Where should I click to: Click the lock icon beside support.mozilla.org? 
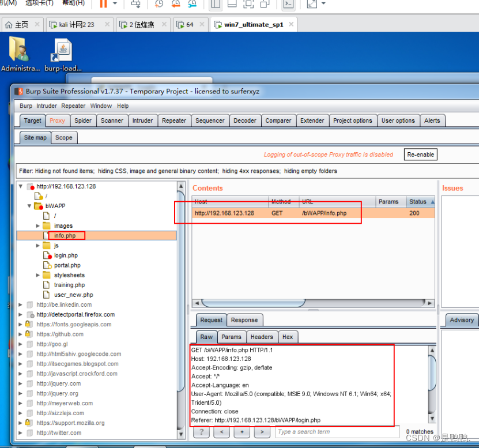pos(28,422)
